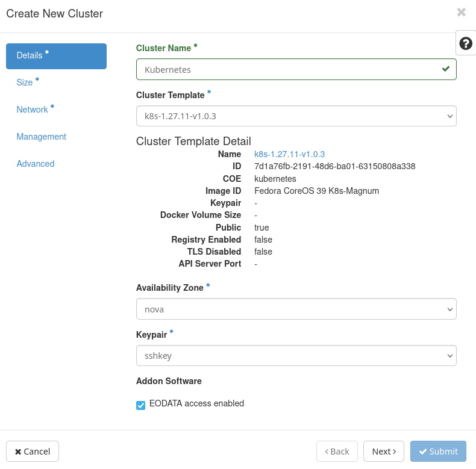Click the EODATA access enabled label

[x=196, y=403]
